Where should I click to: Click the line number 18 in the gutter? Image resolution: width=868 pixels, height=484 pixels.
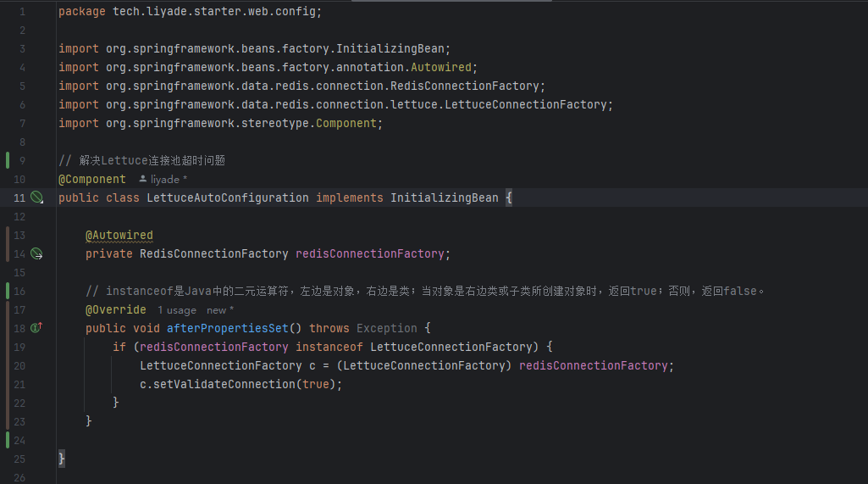point(19,328)
